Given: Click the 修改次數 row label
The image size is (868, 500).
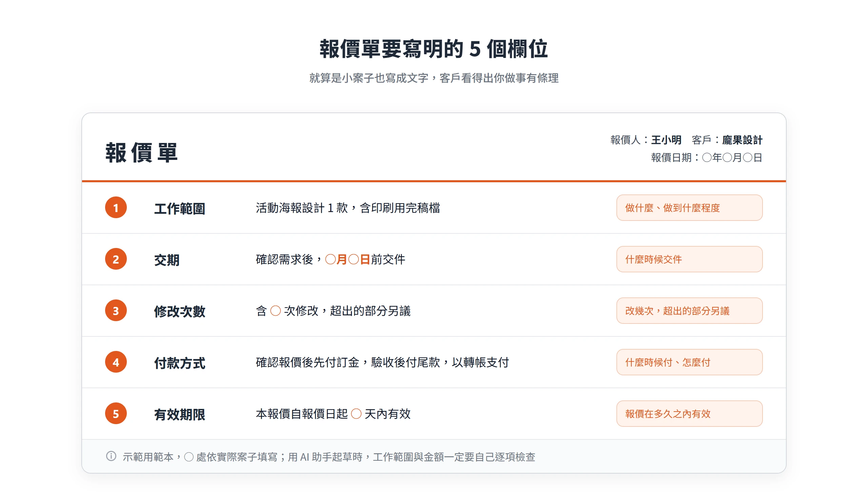Looking at the screenshot, I should click(179, 311).
